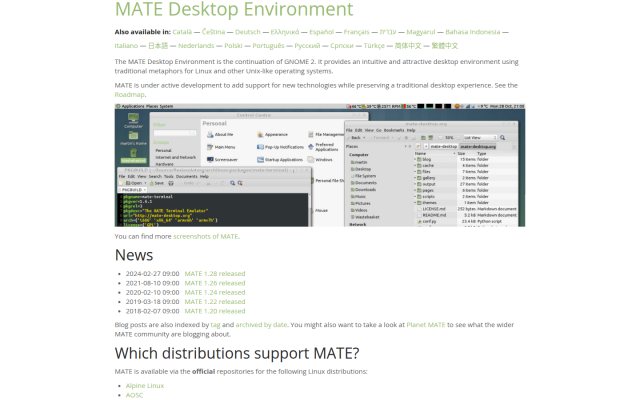Open the Polski translation
Viewport: 640px width, 400px height.
tap(233, 46)
